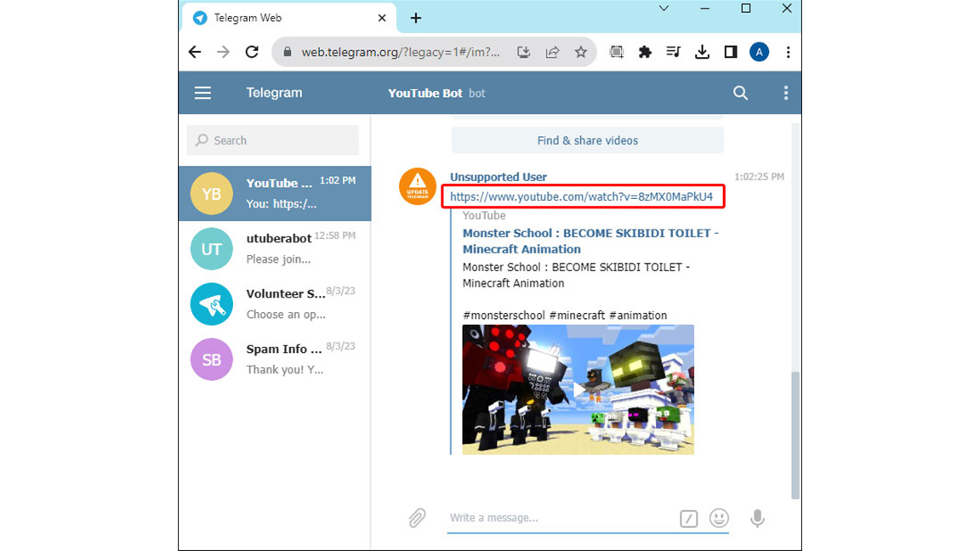Record a voice message with microphone
The width and height of the screenshot is (980, 551).
point(757,518)
